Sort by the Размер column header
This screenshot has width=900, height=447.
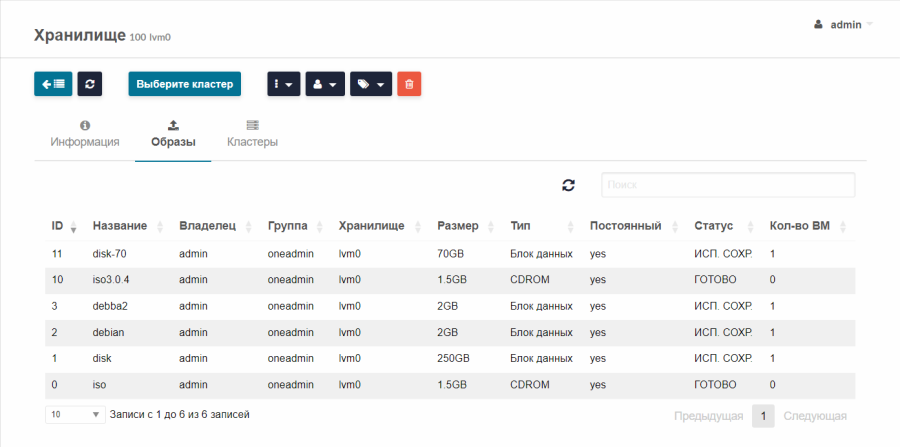coord(465,226)
